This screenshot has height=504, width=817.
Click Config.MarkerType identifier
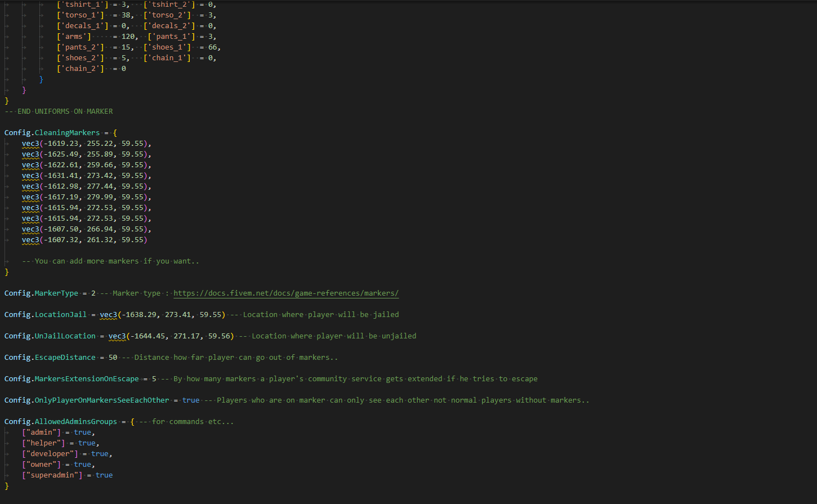click(41, 293)
